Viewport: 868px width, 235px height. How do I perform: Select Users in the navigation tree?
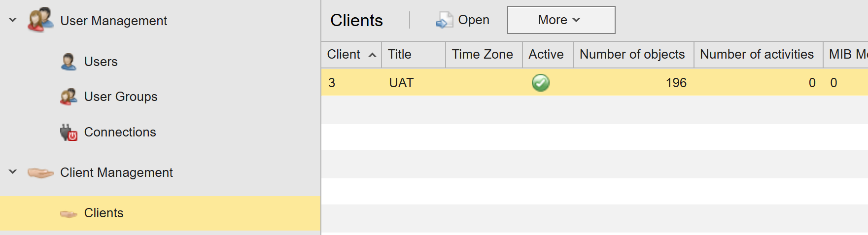coord(101,62)
